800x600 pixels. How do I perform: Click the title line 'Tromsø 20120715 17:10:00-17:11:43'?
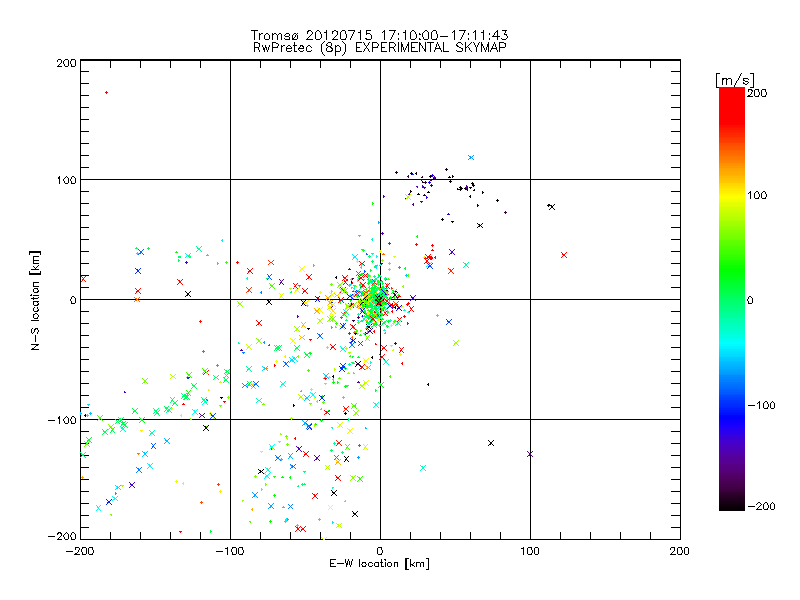click(x=379, y=35)
